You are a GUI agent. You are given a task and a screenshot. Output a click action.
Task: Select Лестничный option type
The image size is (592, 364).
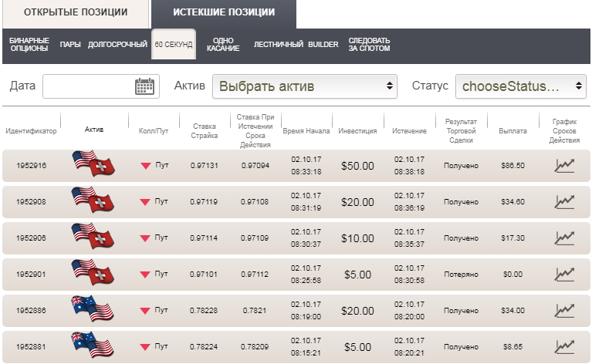(279, 45)
